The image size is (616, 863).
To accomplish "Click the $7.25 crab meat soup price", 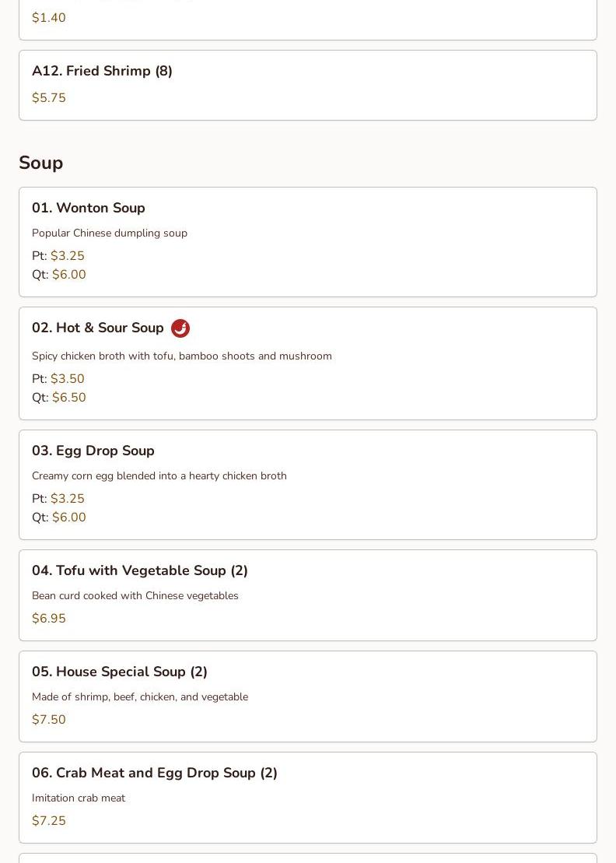I will [49, 821].
